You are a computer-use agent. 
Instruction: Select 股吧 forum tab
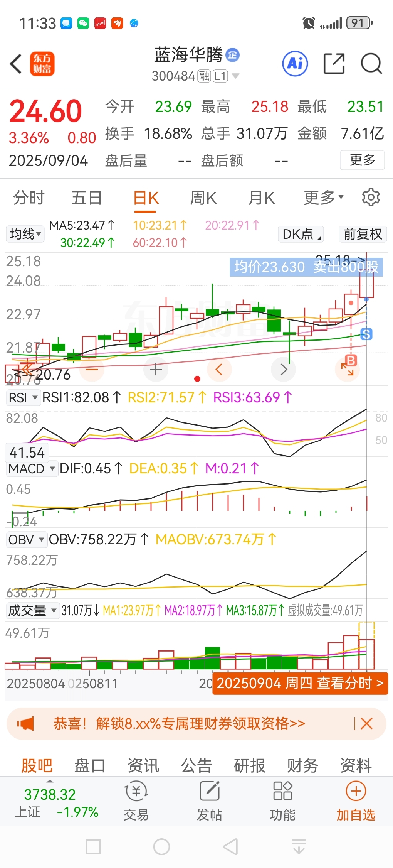[37, 765]
